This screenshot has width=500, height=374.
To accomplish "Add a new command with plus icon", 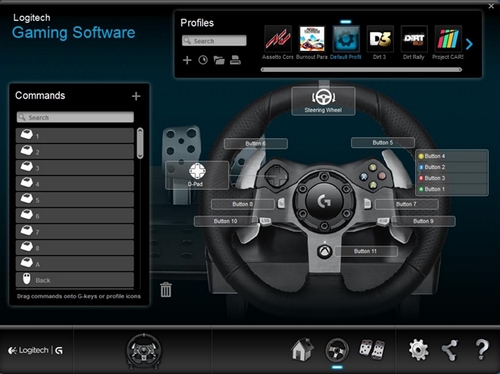I will 136,96.
